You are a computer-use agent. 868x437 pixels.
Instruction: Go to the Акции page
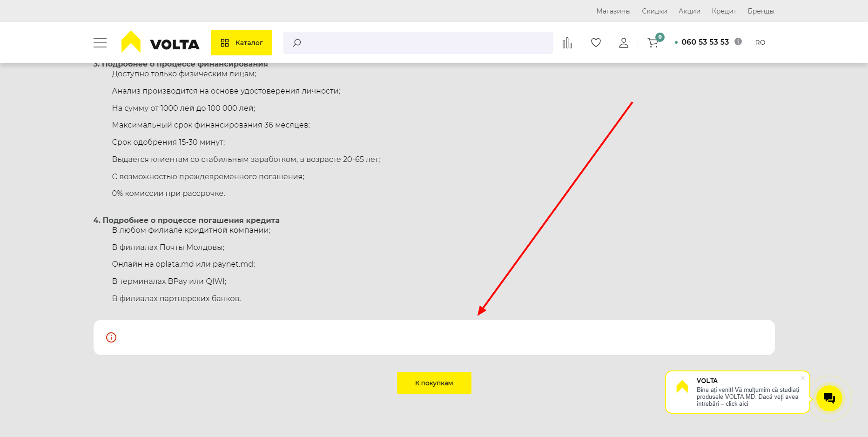689,11
